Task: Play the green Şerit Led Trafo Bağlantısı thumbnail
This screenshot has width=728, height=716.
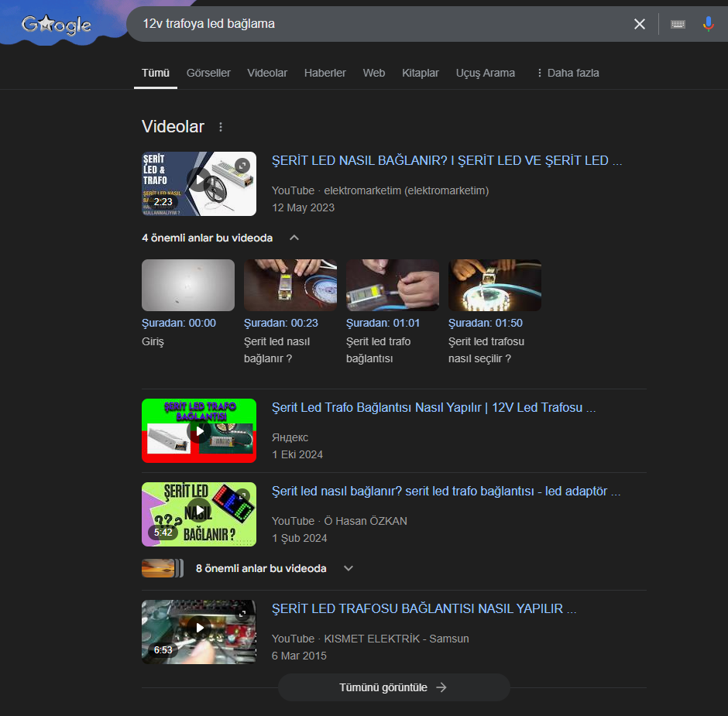Action: (199, 430)
